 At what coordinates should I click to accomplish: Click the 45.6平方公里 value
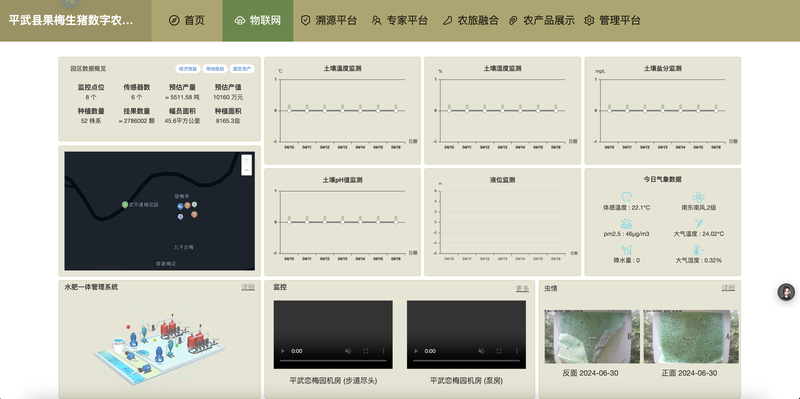click(x=182, y=121)
